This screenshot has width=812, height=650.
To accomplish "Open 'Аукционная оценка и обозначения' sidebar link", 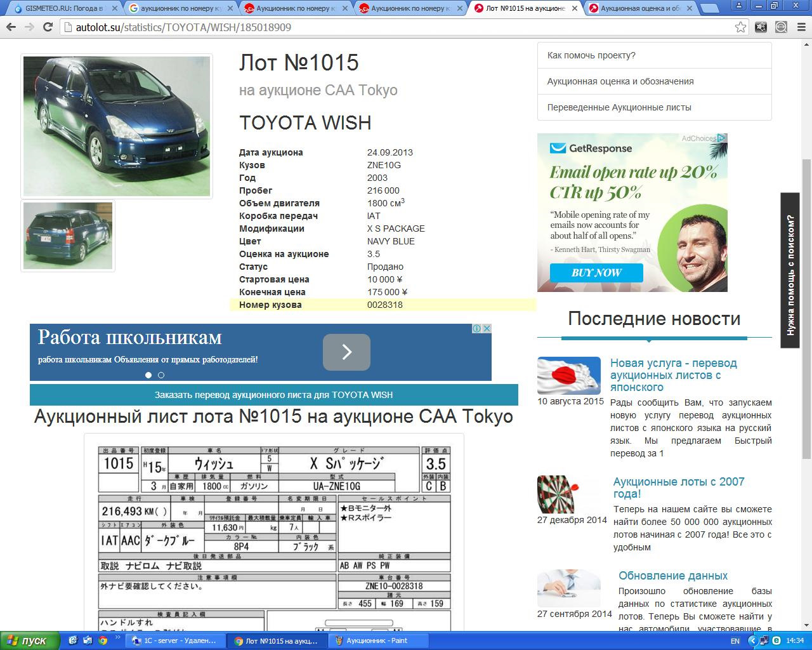I will 620,81.
